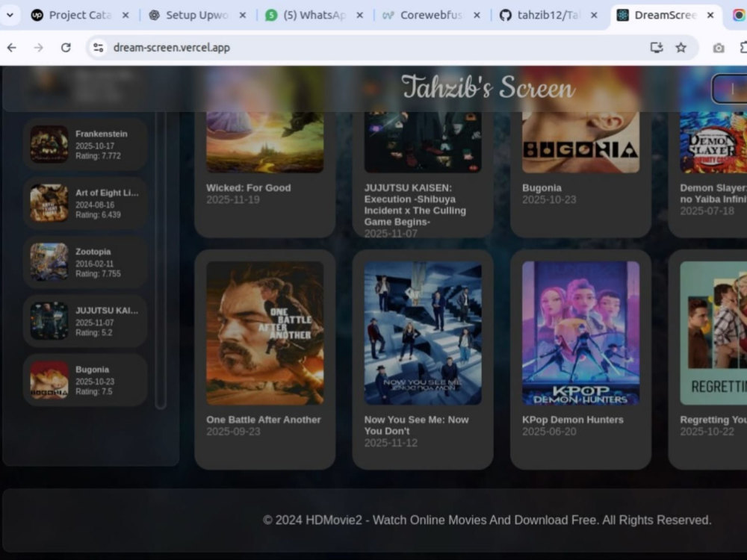Open Now You See Me poster

(x=423, y=333)
